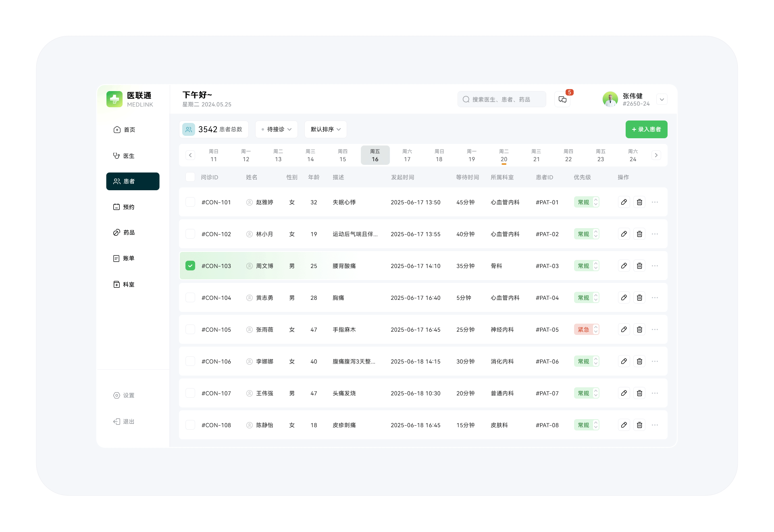This screenshot has height=532, width=774.
Task: Check the box for #CON-104
Action: click(x=190, y=297)
